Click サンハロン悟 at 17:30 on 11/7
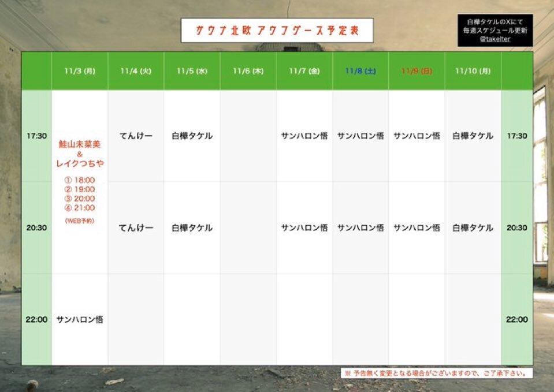The width and height of the screenshot is (554, 392). (x=304, y=136)
